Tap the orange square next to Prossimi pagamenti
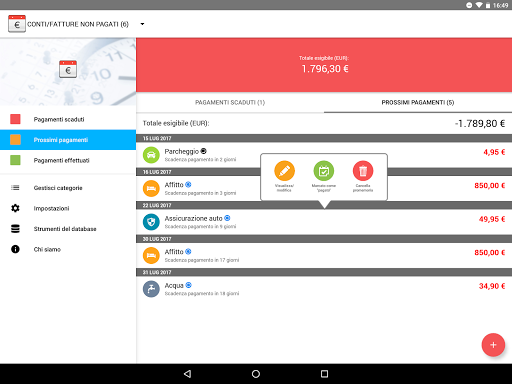The width and height of the screenshot is (512, 384). click(15, 140)
